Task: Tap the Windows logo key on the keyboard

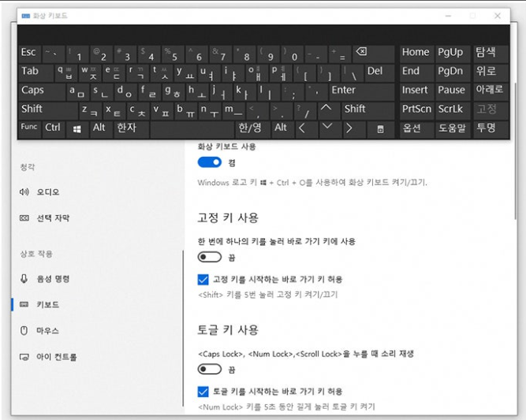Action: (x=76, y=129)
